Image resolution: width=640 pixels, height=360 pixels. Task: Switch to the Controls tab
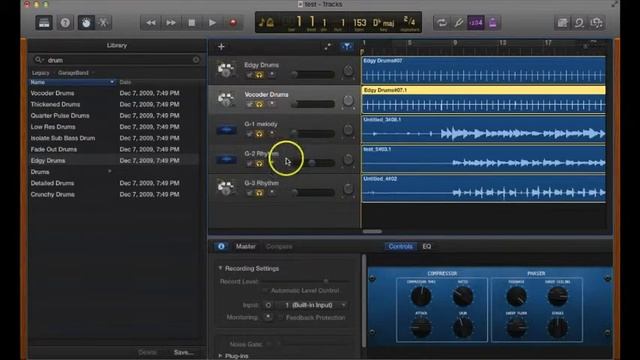click(400, 246)
